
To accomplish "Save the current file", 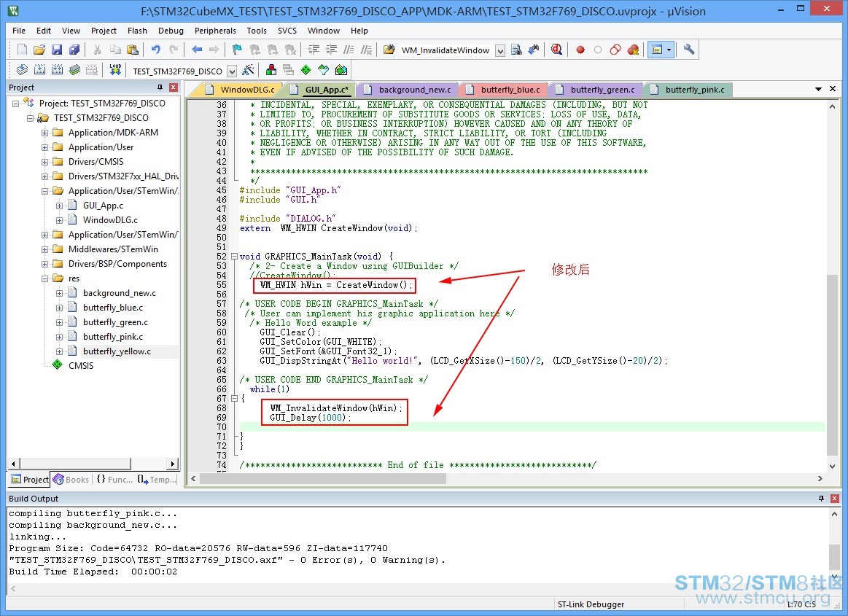I will click(57, 50).
